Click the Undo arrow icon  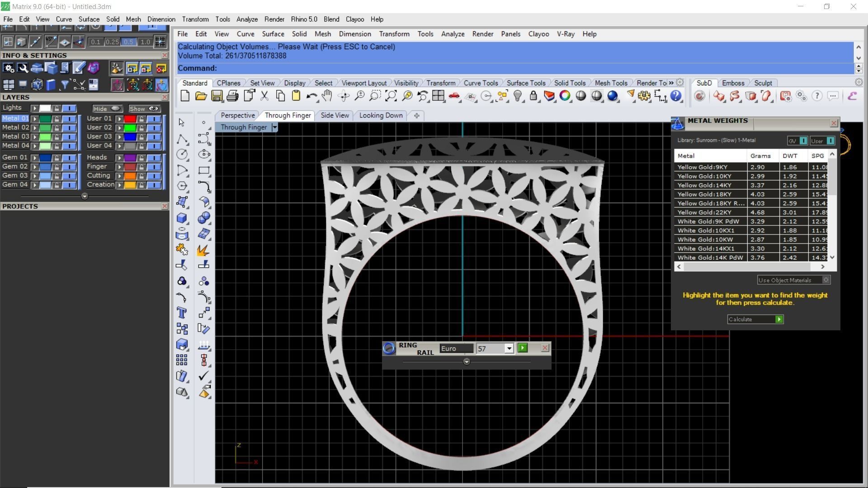point(311,96)
